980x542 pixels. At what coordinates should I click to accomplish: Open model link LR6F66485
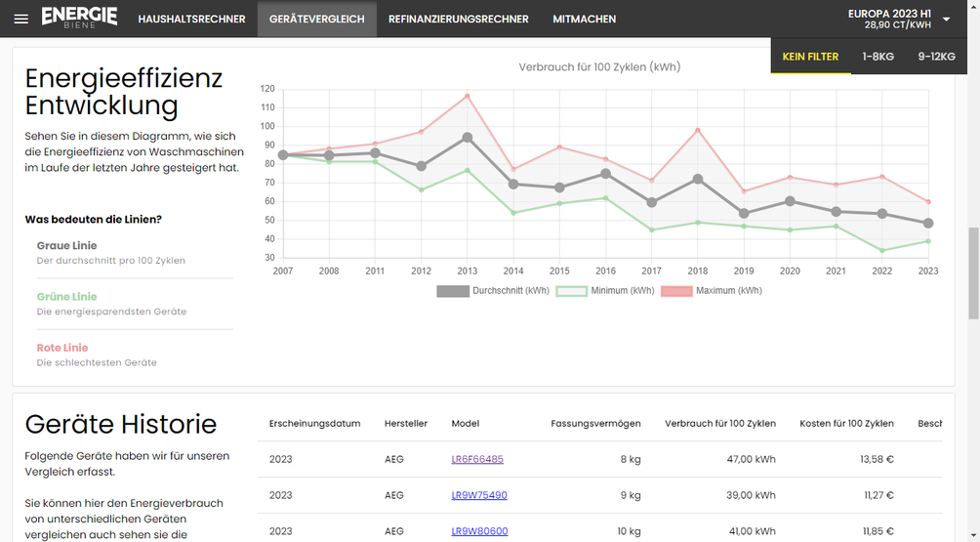[x=477, y=459]
